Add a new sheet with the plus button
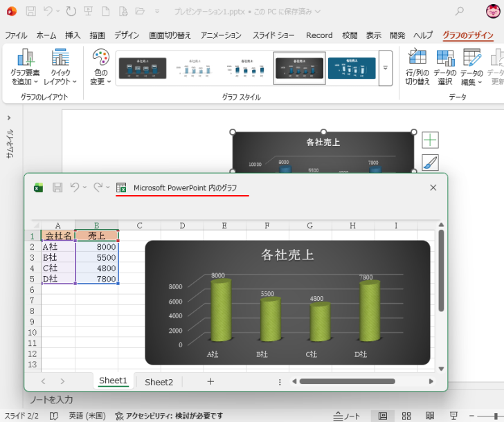The height and width of the screenshot is (422, 504). [210, 382]
